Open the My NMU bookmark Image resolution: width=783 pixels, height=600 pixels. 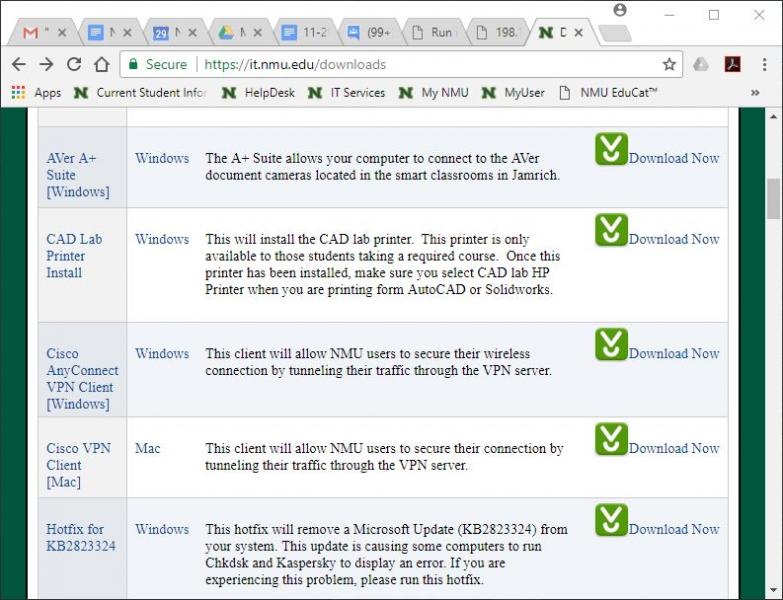pyautogui.click(x=433, y=92)
